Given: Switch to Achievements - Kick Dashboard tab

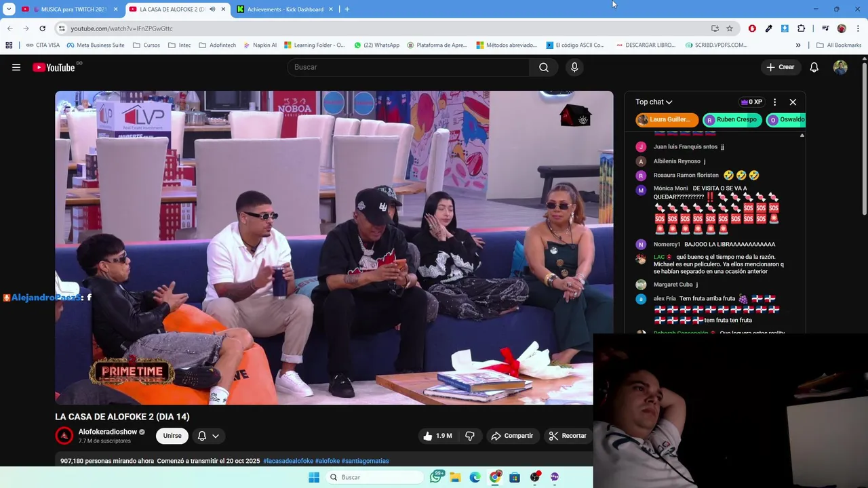Looking at the screenshot, I should click(285, 9).
